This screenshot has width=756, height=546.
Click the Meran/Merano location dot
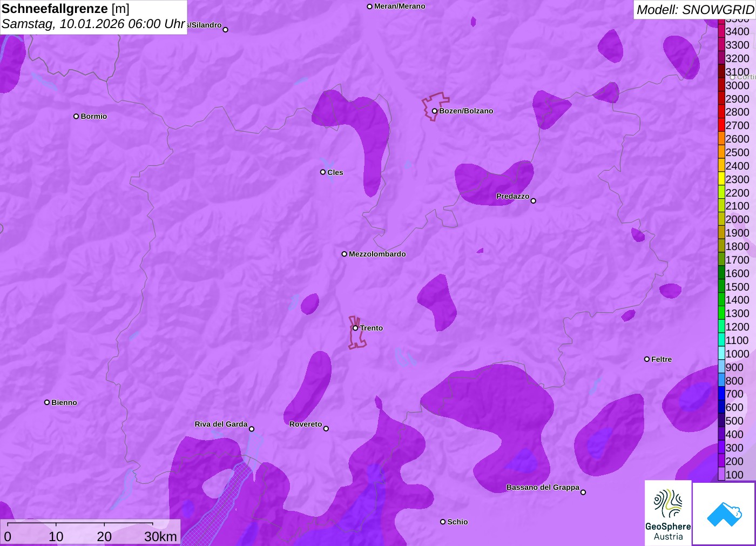pos(370,6)
